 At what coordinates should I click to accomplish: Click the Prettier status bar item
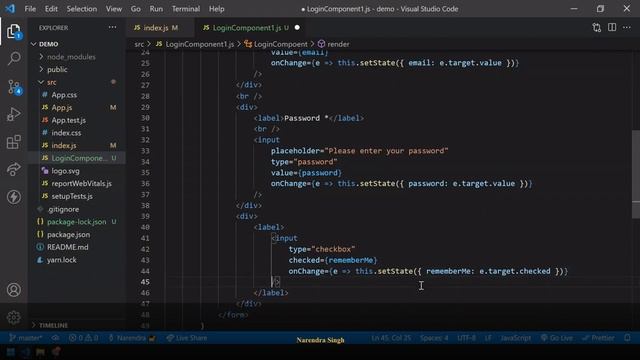(x=598, y=338)
